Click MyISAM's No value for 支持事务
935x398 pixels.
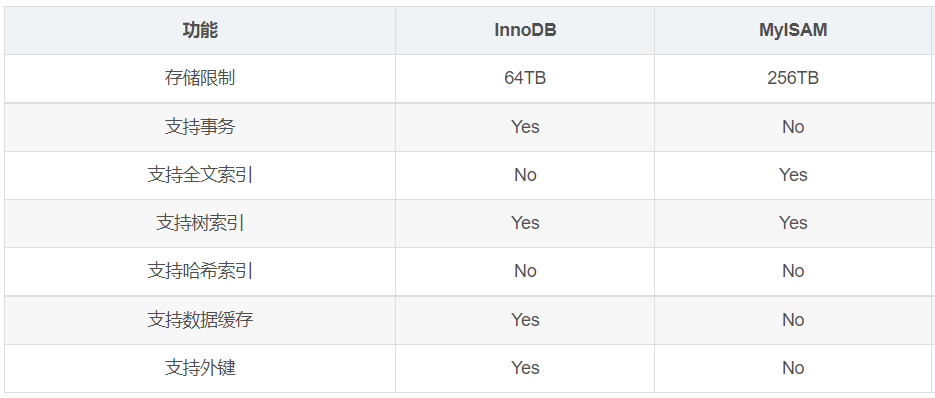point(792,127)
